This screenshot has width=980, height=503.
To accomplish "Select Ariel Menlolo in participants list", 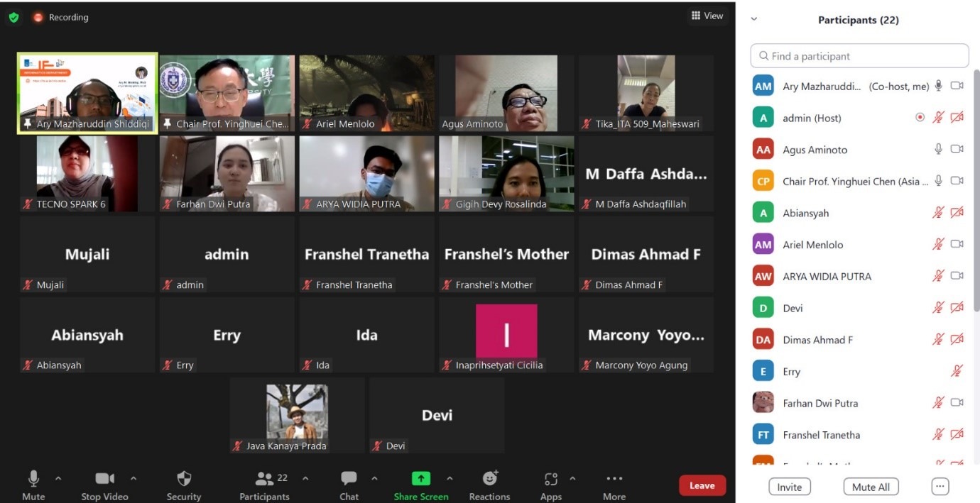I will [x=812, y=245].
